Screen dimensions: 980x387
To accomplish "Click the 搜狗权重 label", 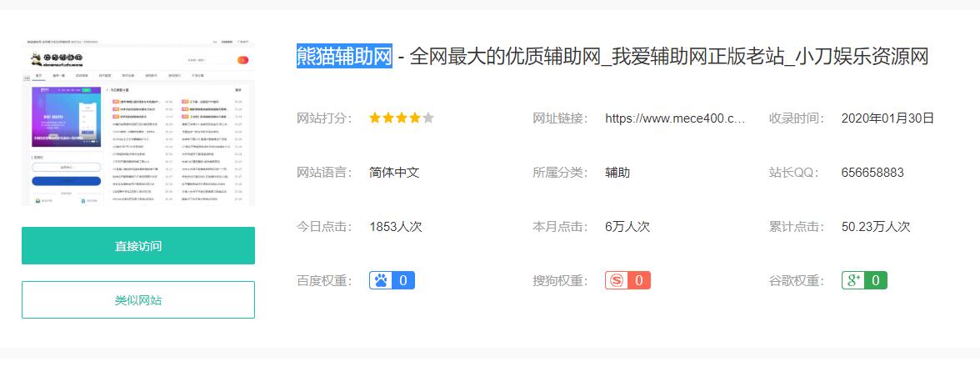I will coord(561,281).
